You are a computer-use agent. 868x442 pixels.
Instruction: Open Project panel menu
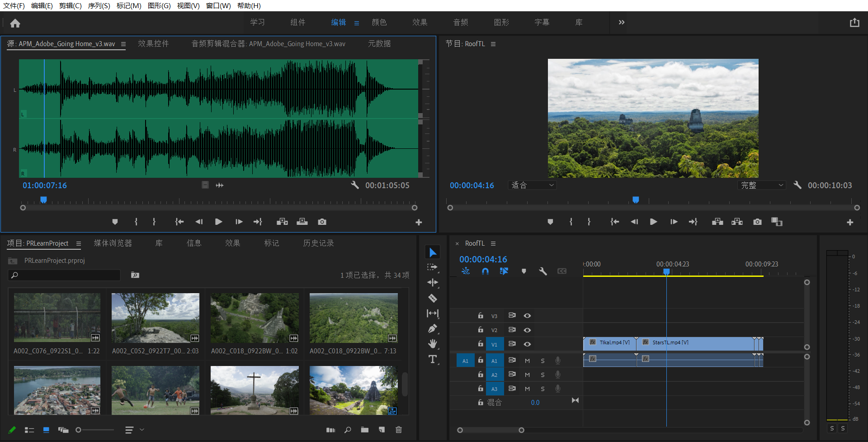(x=79, y=243)
